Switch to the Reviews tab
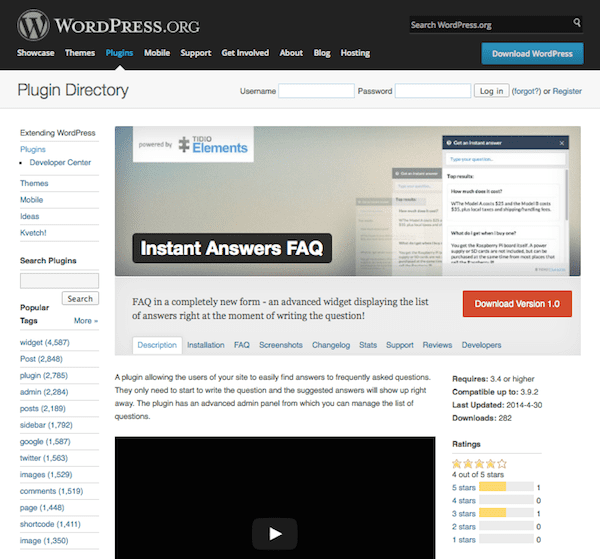 [437, 345]
